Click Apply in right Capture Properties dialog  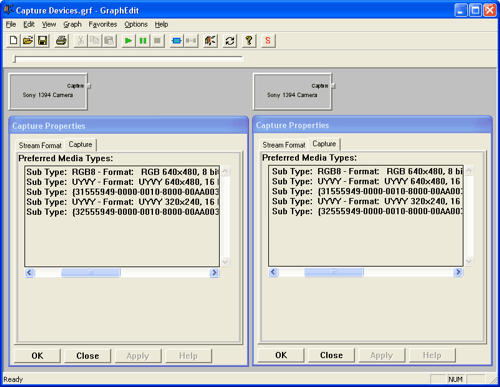click(382, 355)
